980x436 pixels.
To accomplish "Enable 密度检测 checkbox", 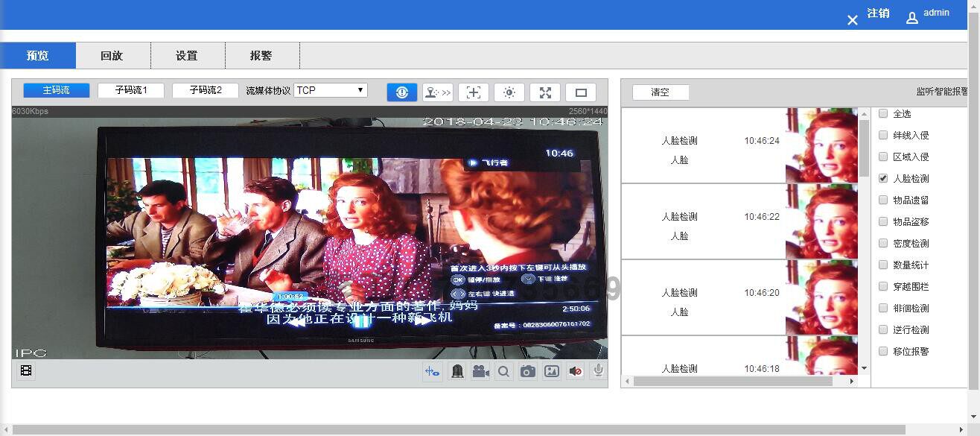I will point(883,244).
